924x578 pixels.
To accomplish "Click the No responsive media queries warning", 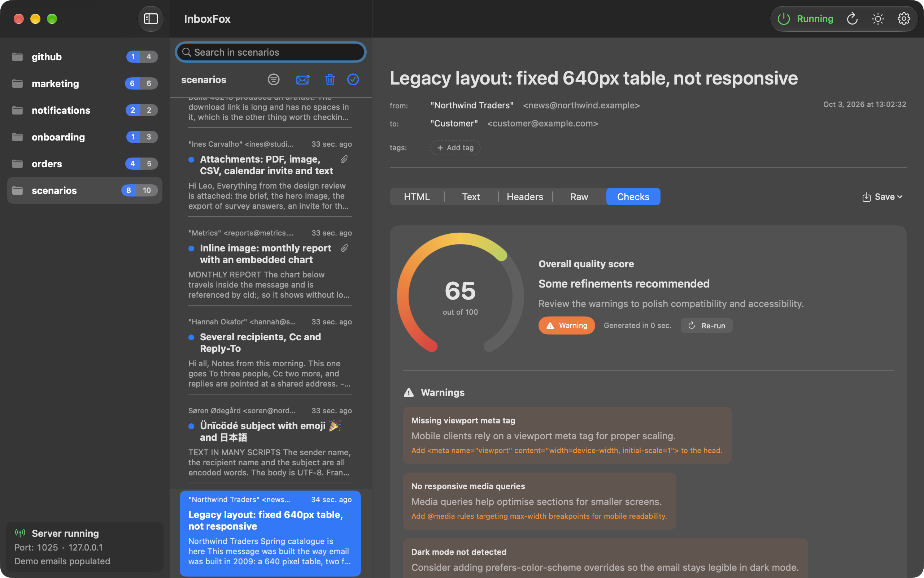I will tap(539, 501).
